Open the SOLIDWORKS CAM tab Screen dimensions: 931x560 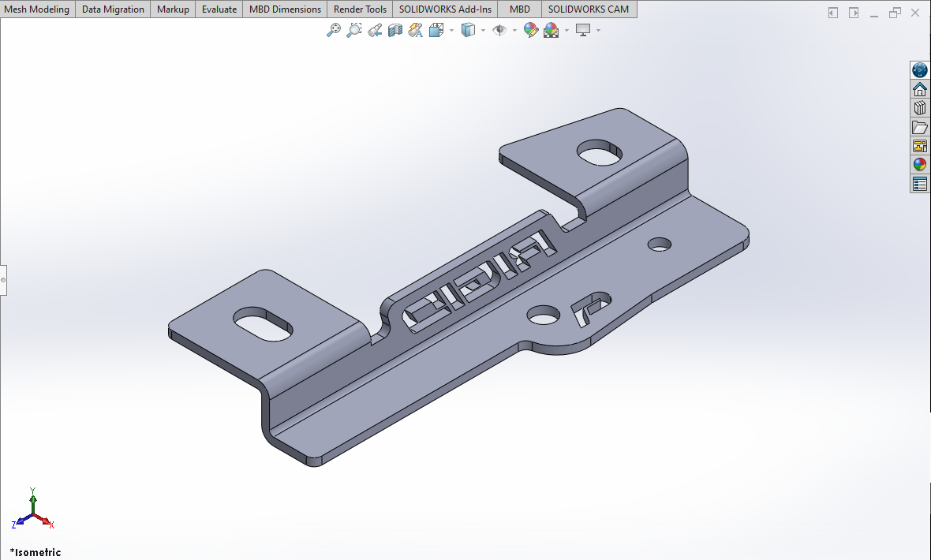pos(588,9)
